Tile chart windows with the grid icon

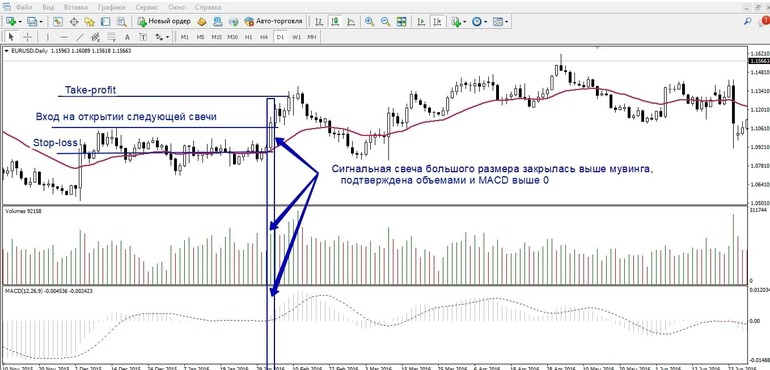click(402, 22)
